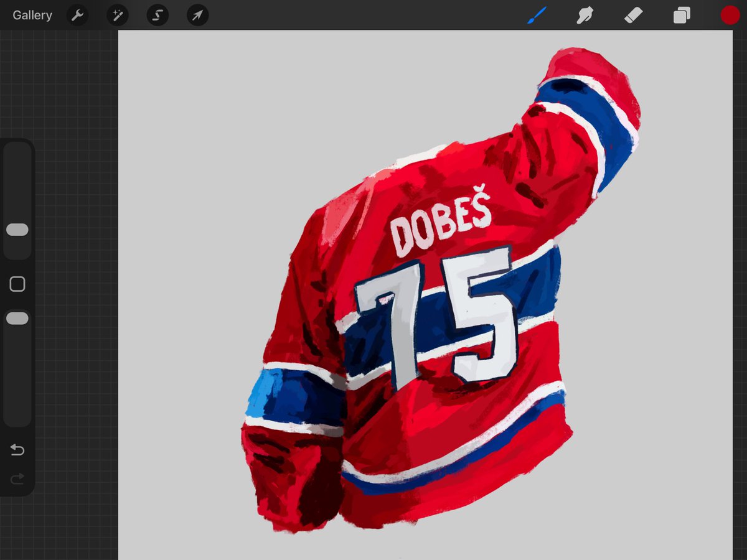The height and width of the screenshot is (560, 747).
Task: Activate the Transform arrow tool
Action: tap(197, 16)
